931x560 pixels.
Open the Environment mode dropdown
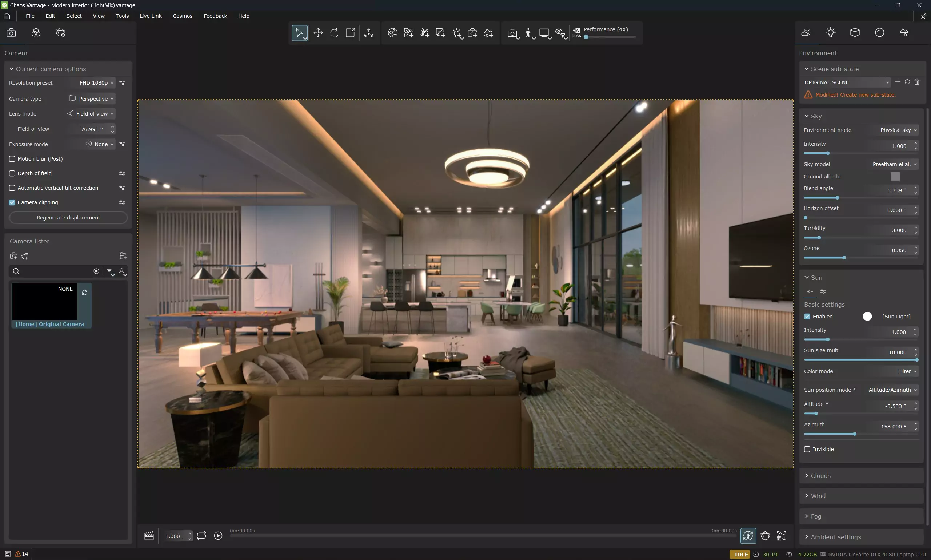click(x=898, y=130)
